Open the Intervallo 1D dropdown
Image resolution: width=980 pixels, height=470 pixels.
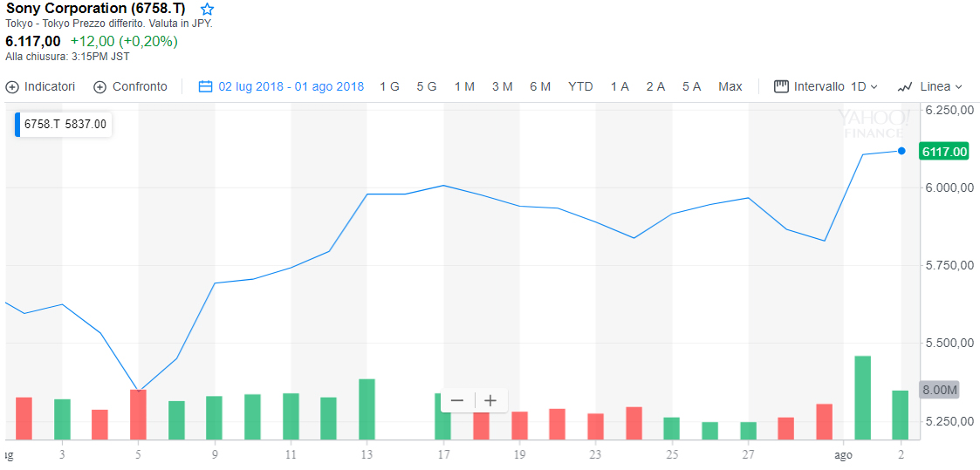pyautogui.click(x=826, y=86)
